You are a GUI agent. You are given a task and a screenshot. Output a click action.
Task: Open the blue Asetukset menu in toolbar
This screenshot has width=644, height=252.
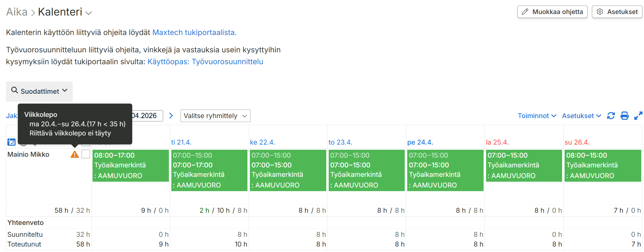click(x=581, y=116)
